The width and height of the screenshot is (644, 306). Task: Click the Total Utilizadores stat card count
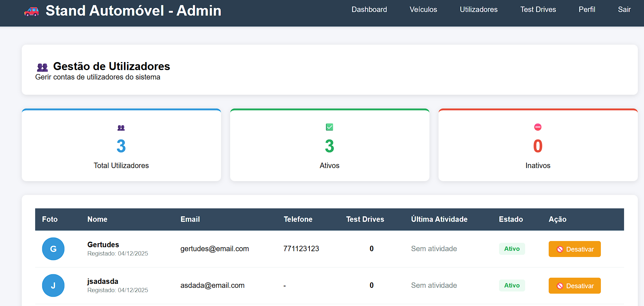coord(121,146)
